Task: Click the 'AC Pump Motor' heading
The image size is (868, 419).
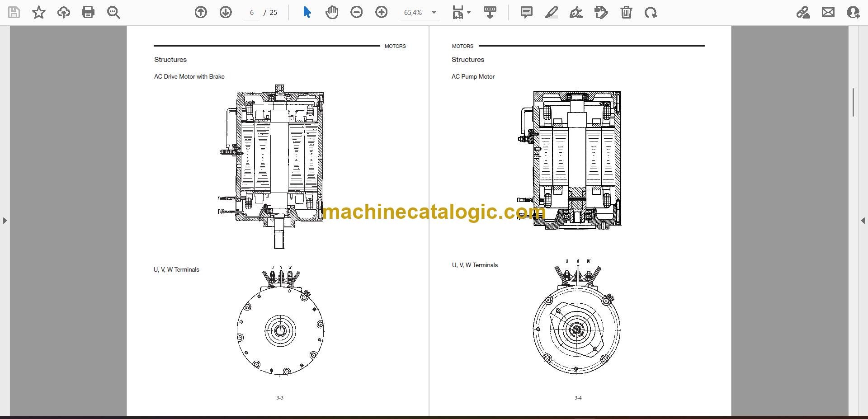Action: click(x=473, y=77)
